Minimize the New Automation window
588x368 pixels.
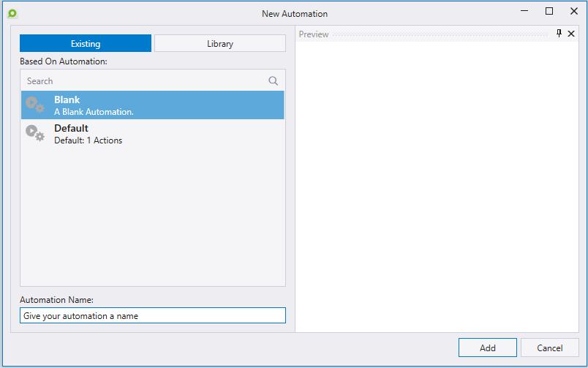pyautogui.click(x=524, y=11)
